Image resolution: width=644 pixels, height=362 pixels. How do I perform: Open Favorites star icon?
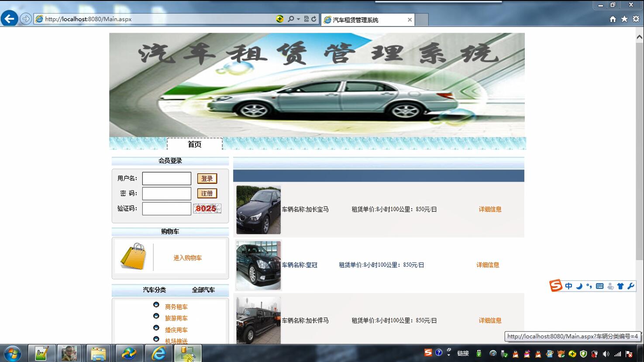[x=624, y=19]
